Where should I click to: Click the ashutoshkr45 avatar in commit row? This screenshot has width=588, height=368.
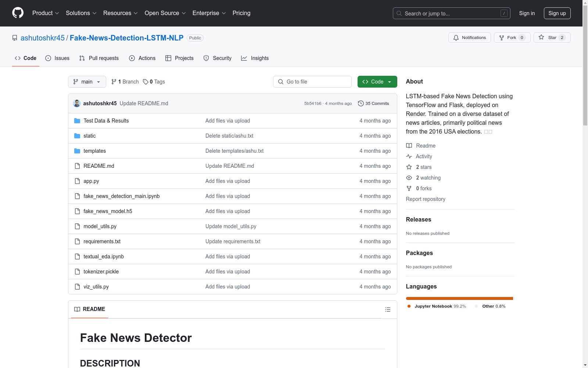(77, 103)
